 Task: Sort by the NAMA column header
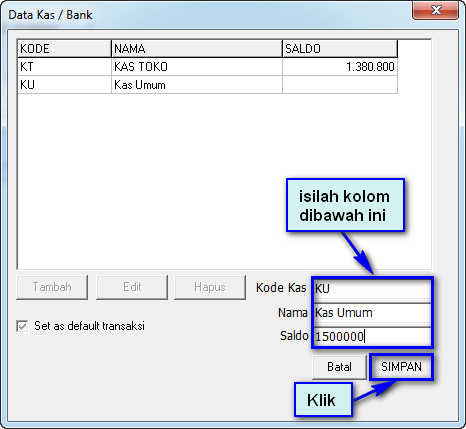(x=197, y=49)
